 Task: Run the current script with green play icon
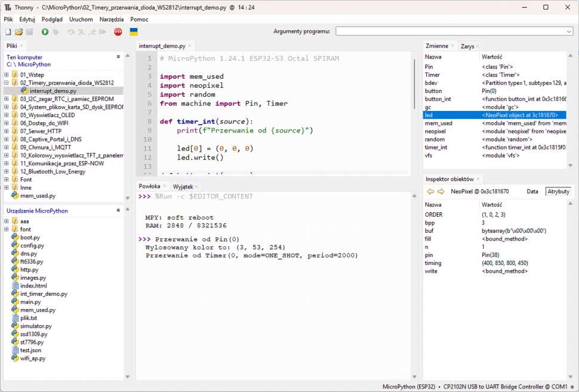45,32
